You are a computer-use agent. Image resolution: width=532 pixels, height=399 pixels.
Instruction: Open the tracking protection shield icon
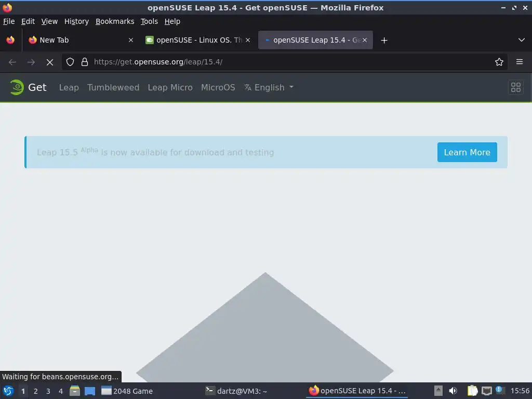pos(70,62)
